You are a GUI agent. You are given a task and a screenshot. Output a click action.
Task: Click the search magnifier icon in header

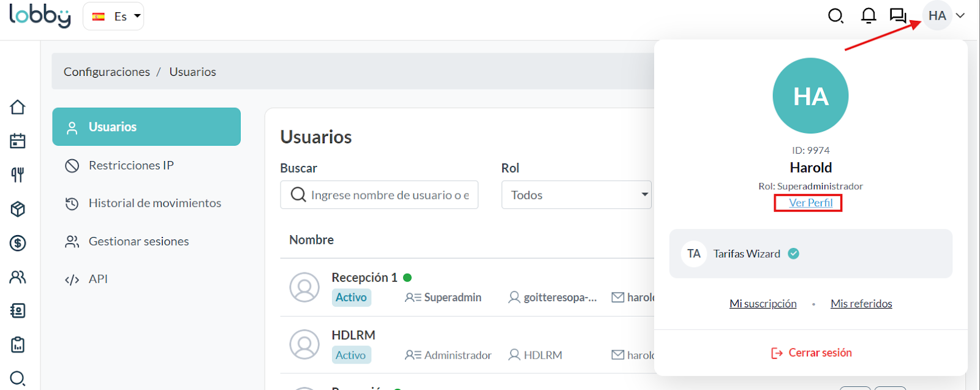835,16
